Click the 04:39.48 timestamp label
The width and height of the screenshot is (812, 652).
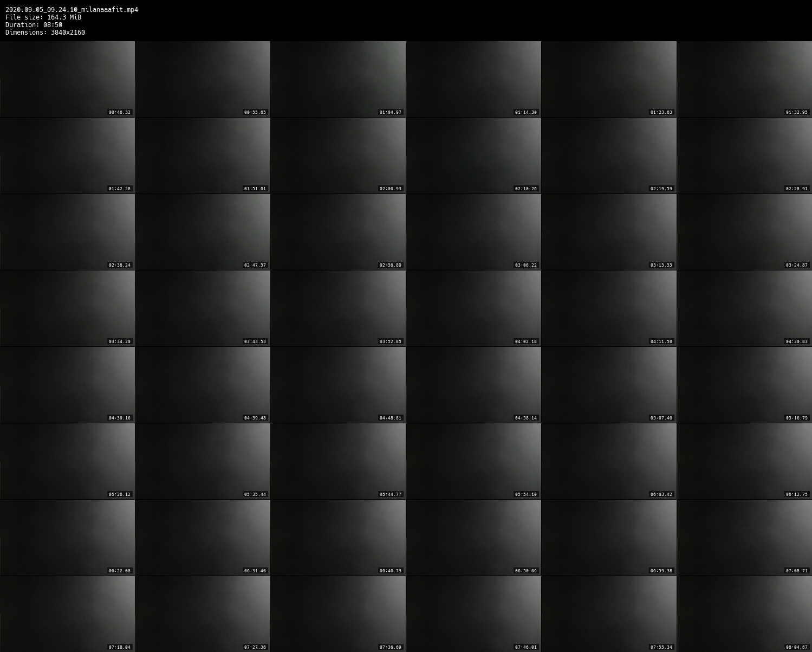point(255,418)
